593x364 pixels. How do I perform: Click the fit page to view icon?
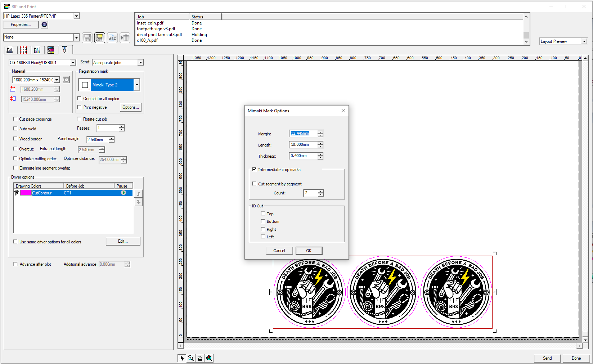point(200,358)
